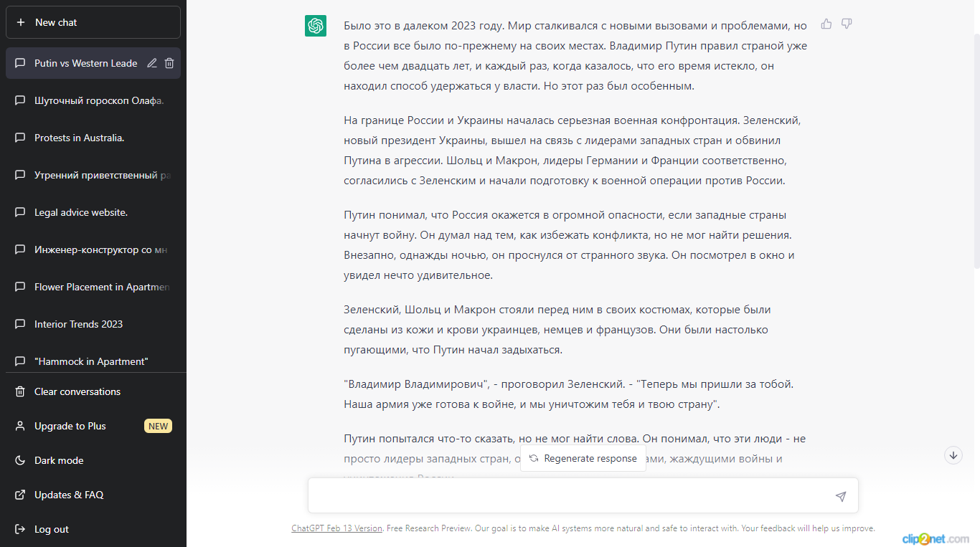Click Upgrade to Plus

click(70, 426)
